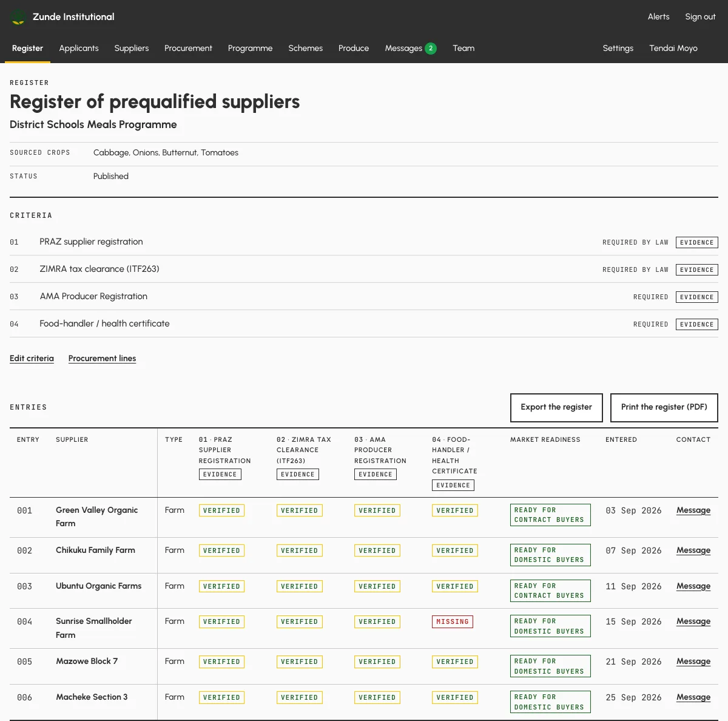
Task: Click Ubuntu Organic Farms supplier name
Action: click(x=98, y=586)
